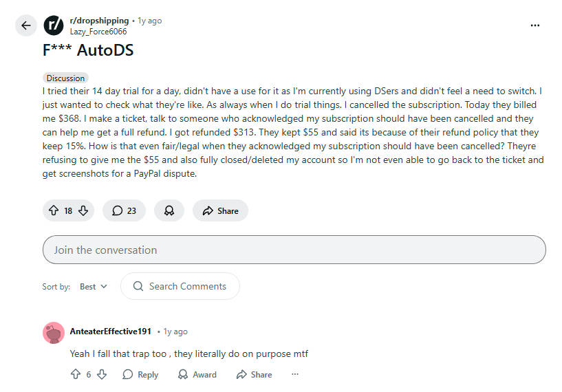Downvote AnteaterEffective191's comment
Screen dimensions: 562x392
[102, 375]
